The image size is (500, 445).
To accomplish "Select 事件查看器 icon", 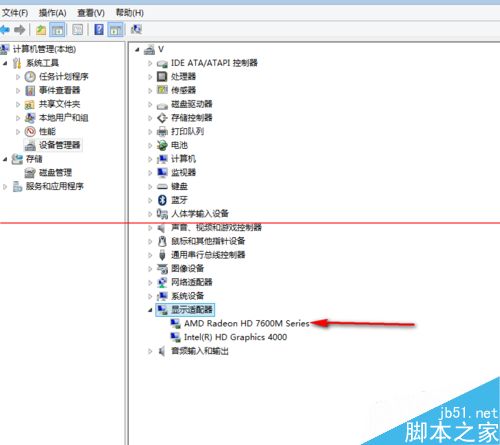I will click(x=30, y=90).
